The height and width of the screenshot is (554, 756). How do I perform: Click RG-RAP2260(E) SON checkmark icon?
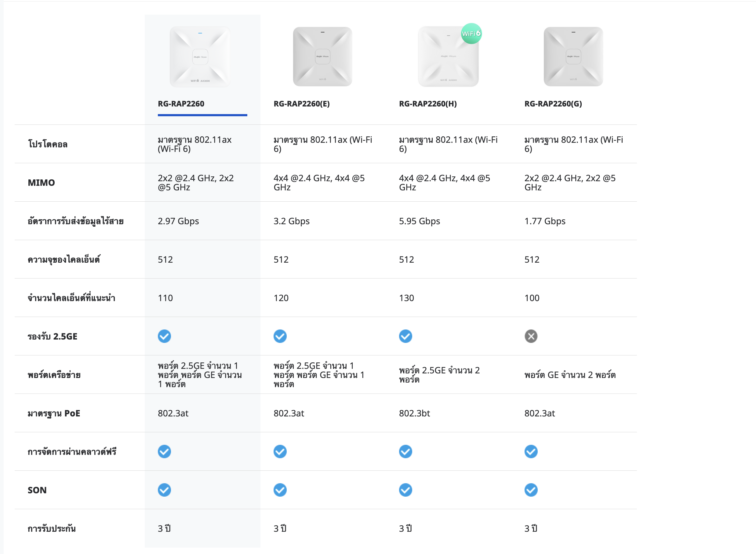(280, 490)
